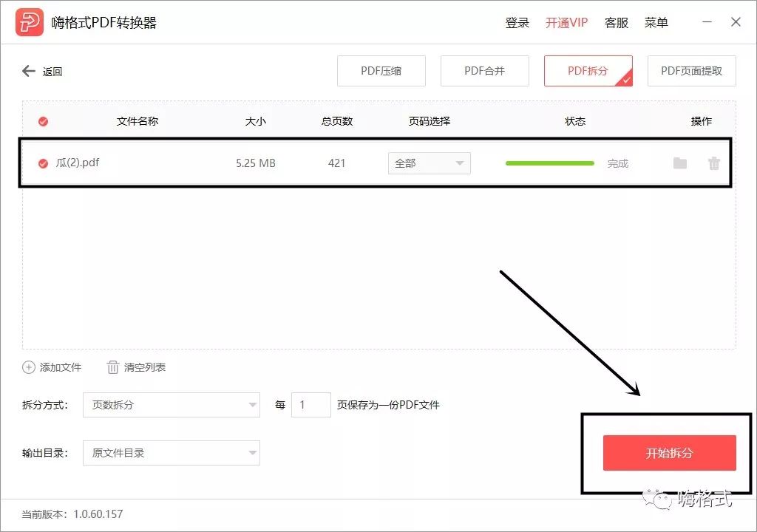Image resolution: width=757 pixels, height=532 pixels.
Task: Click the page count input field showing 1
Action: click(x=310, y=405)
